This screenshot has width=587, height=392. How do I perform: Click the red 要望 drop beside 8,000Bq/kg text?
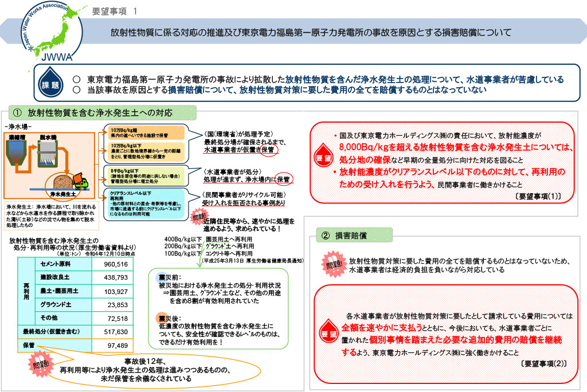(323, 156)
